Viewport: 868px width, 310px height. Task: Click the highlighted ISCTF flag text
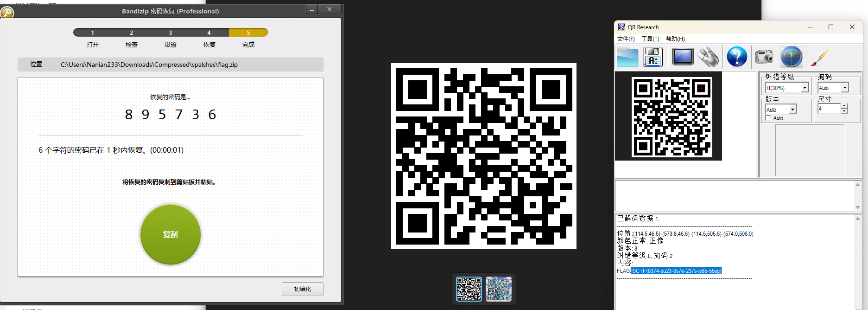tap(677, 271)
